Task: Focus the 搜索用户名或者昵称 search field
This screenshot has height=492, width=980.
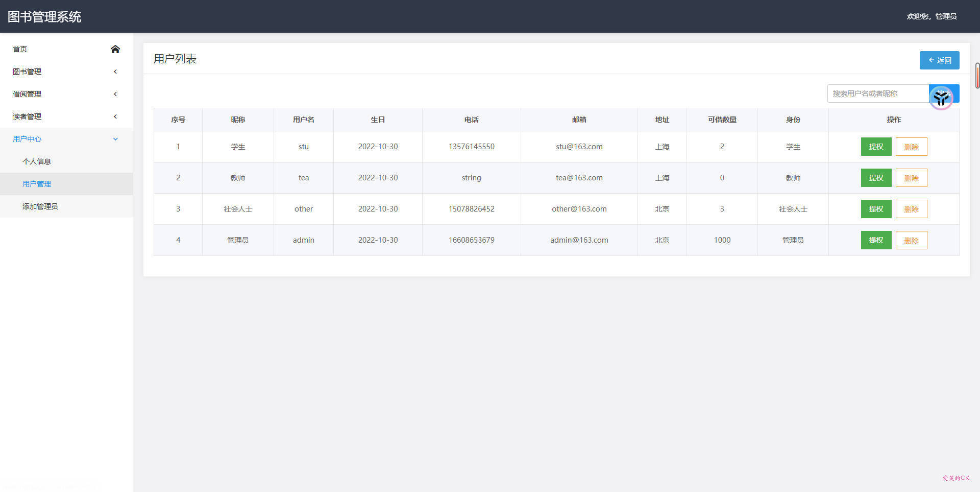Action: pyautogui.click(x=878, y=93)
